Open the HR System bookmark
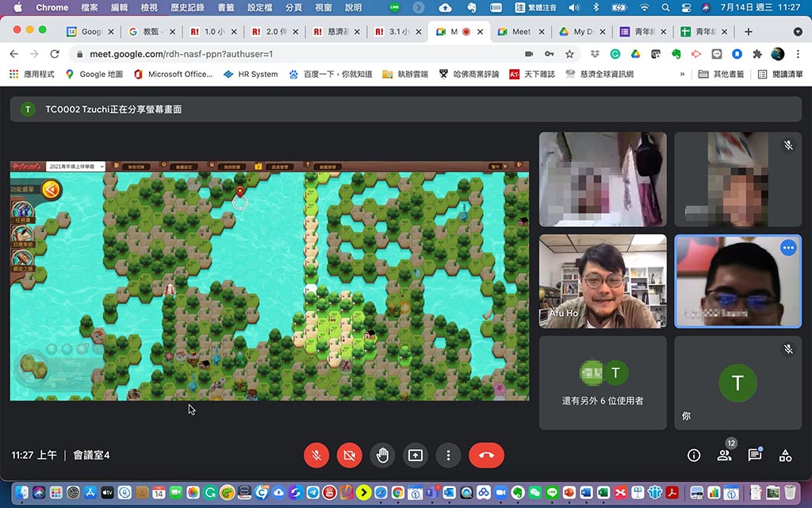 251,74
